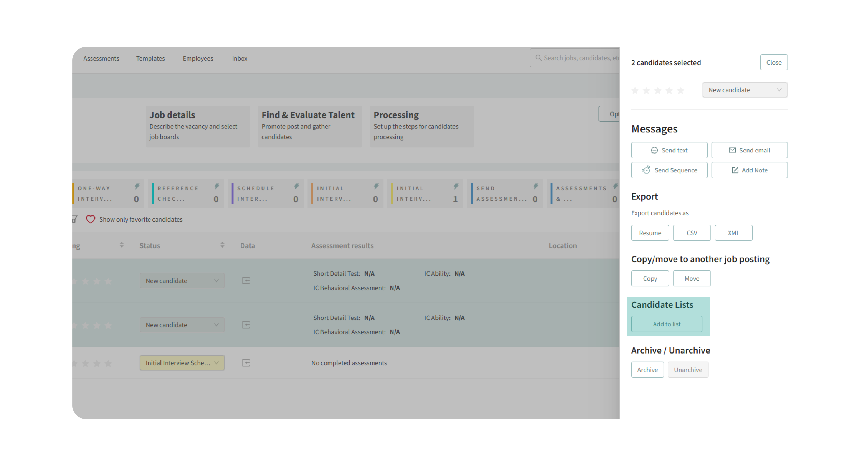Set fifth star rating in side panel
Screen dimensions: 868x466
tap(680, 90)
